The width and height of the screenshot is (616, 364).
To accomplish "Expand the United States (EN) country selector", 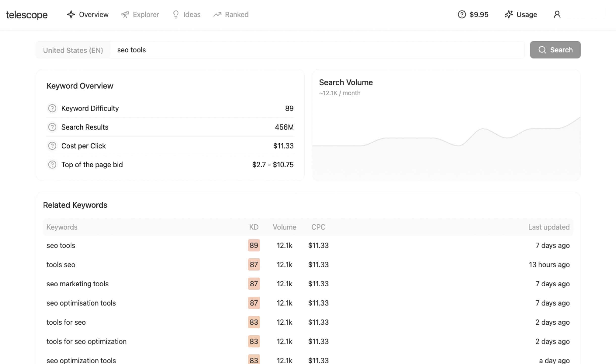I will tap(73, 50).
